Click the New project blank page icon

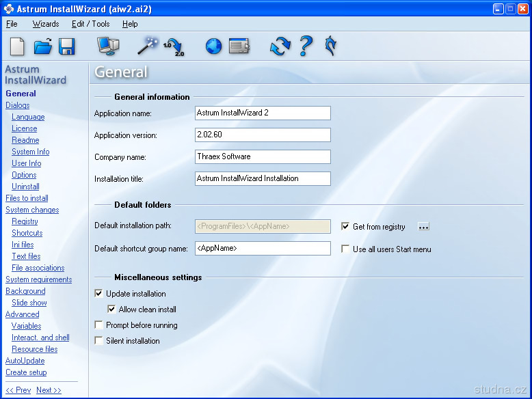coord(18,46)
